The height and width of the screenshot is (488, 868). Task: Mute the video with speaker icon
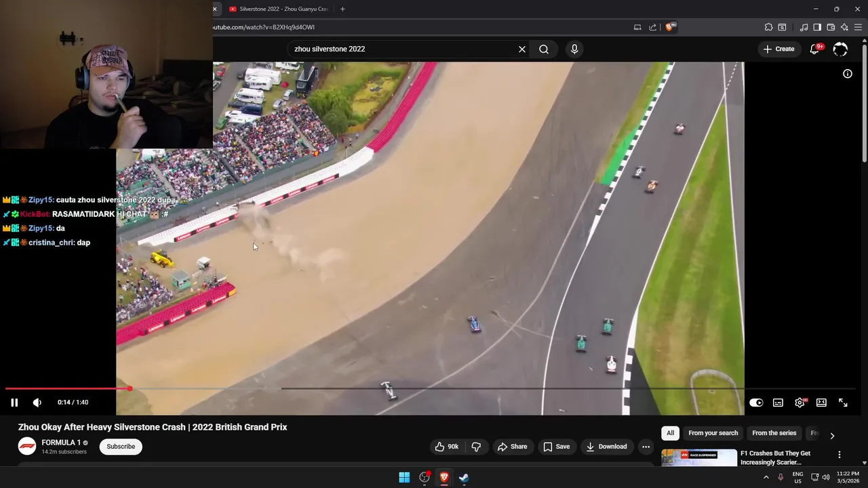[x=37, y=403]
